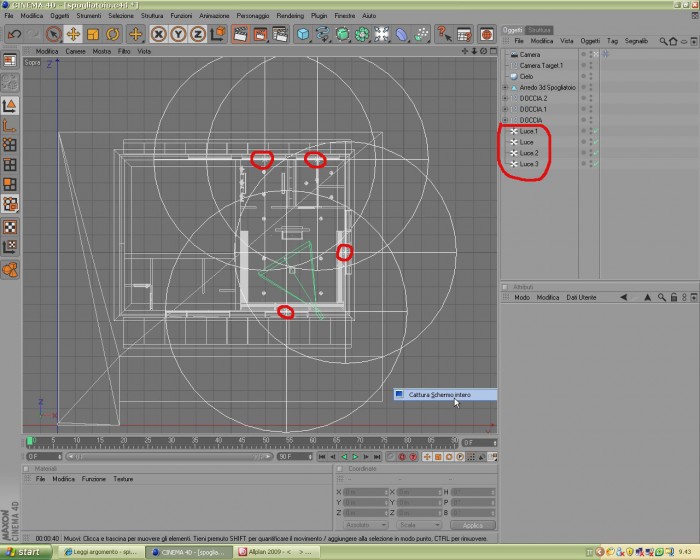
Task: Click frame 50 on the timeline ruler
Action: [x=265, y=442]
